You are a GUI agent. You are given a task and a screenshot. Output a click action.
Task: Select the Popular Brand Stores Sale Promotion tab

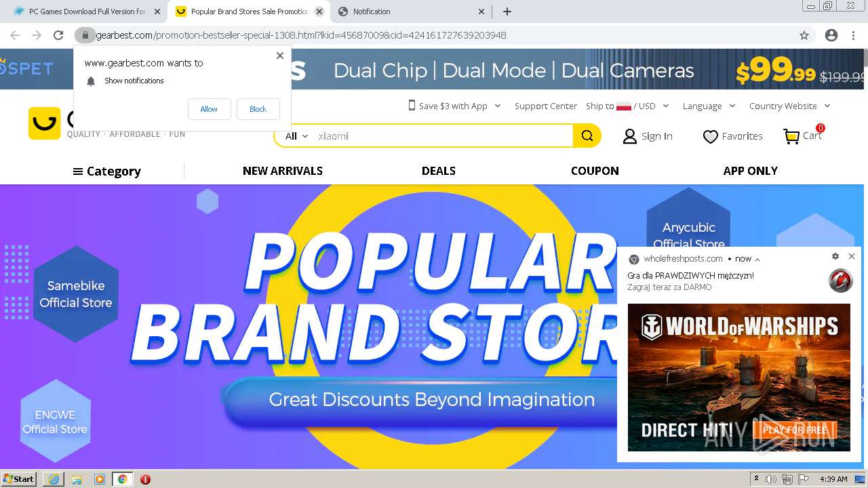pos(248,12)
